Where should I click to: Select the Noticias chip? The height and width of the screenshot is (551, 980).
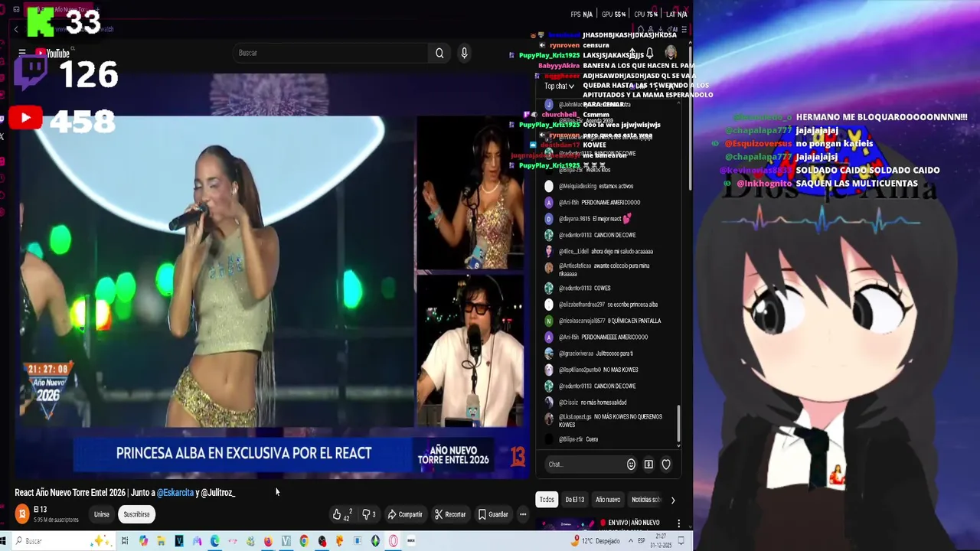(x=645, y=500)
